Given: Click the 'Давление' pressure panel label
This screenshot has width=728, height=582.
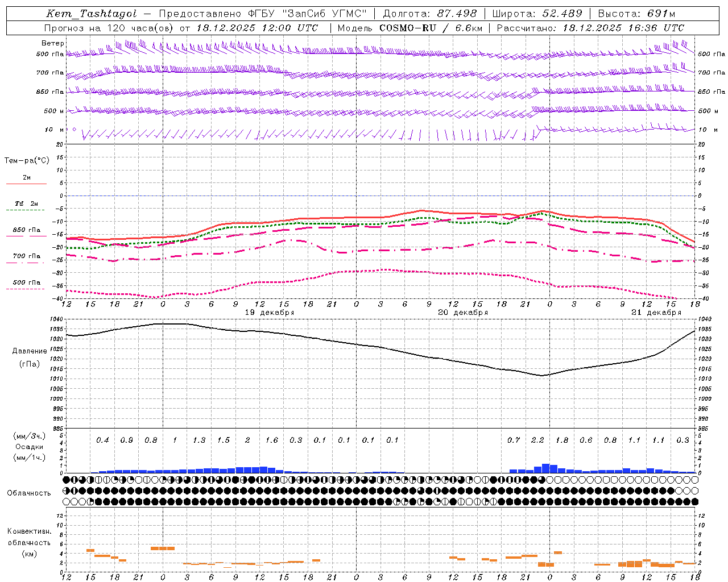Looking at the screenshot, I should pos(28,351).
